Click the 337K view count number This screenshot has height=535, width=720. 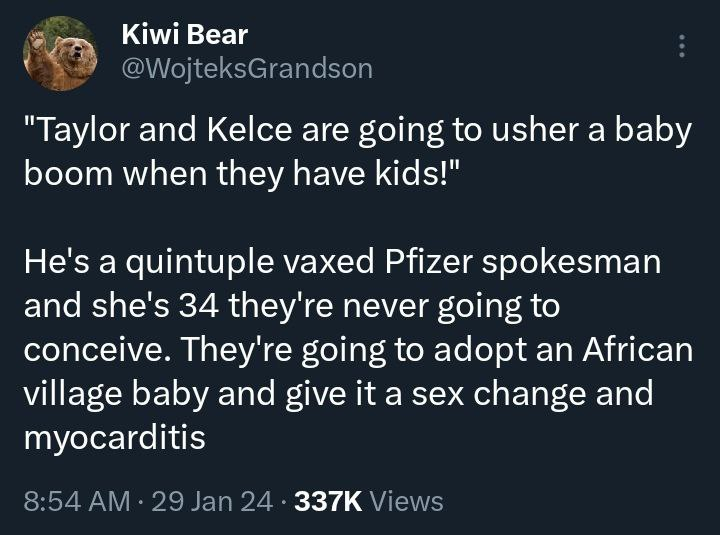coord(328,501)
